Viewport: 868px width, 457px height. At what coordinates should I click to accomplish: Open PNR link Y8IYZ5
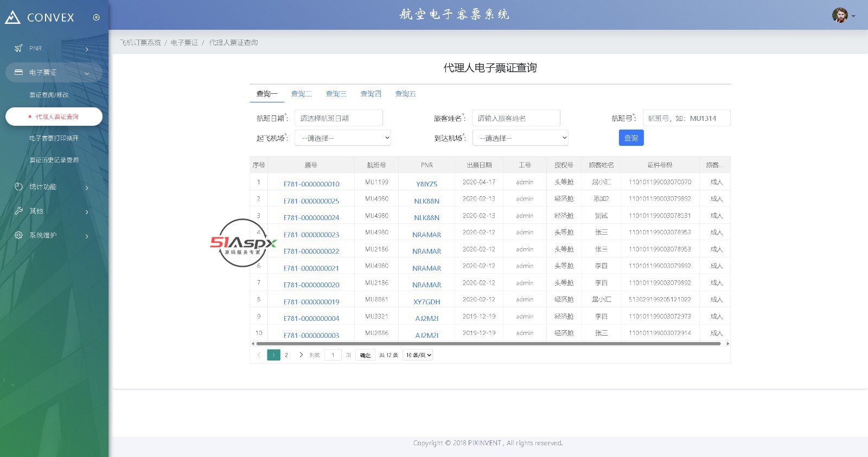pyautogui.click(x=427, y=184)
